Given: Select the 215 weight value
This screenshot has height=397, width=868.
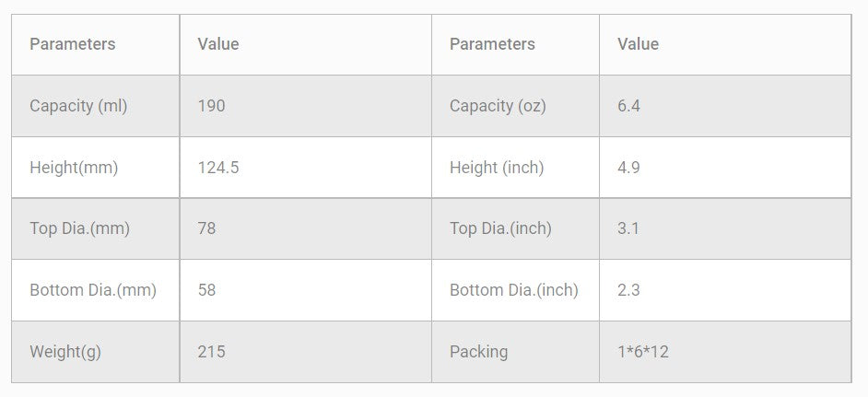Looking at the screenshot, I should tap(212, 352).
